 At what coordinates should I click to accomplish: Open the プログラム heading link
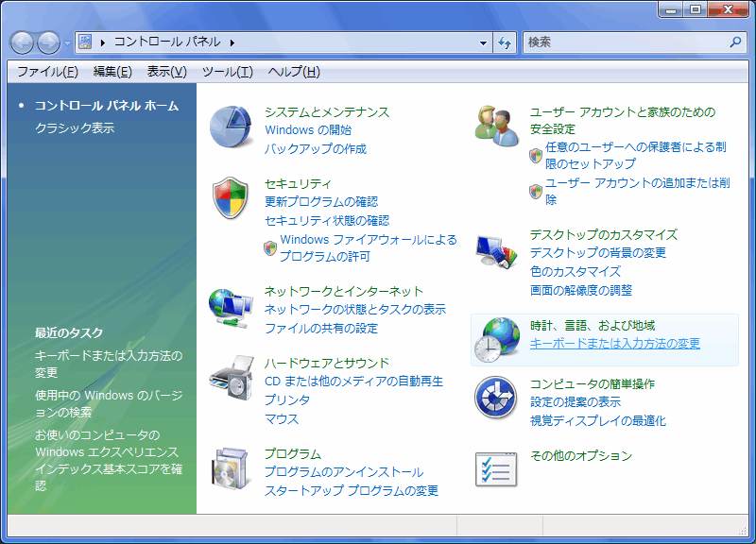(293, 453)
